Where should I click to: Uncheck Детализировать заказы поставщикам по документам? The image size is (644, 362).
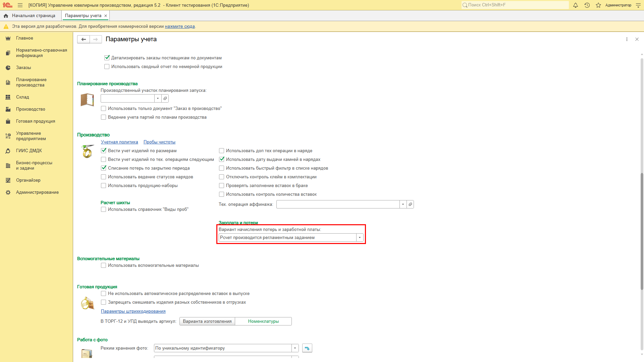coord(107,58)
